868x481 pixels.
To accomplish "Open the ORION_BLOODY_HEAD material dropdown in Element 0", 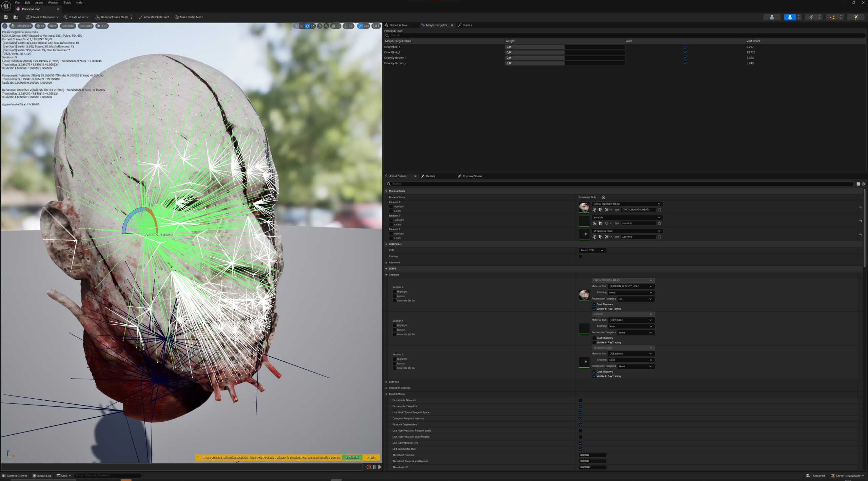I will click(x=627, y=204).
